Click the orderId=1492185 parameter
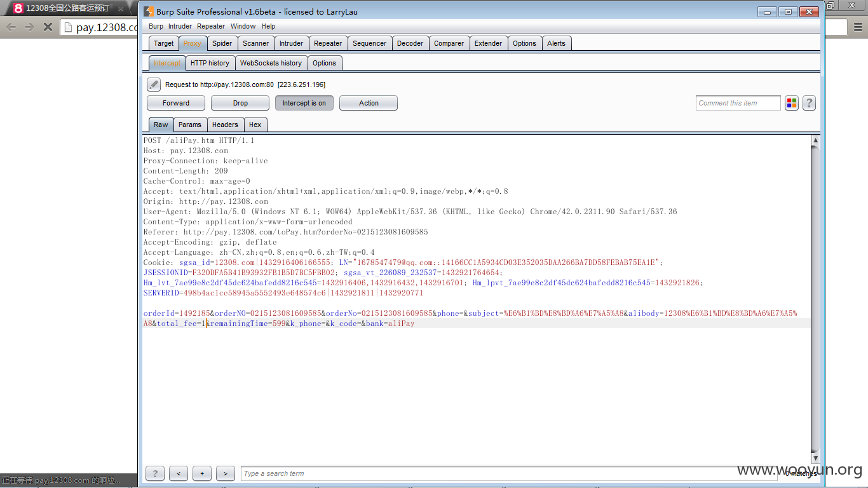The image size is (868, 488). 177,313
